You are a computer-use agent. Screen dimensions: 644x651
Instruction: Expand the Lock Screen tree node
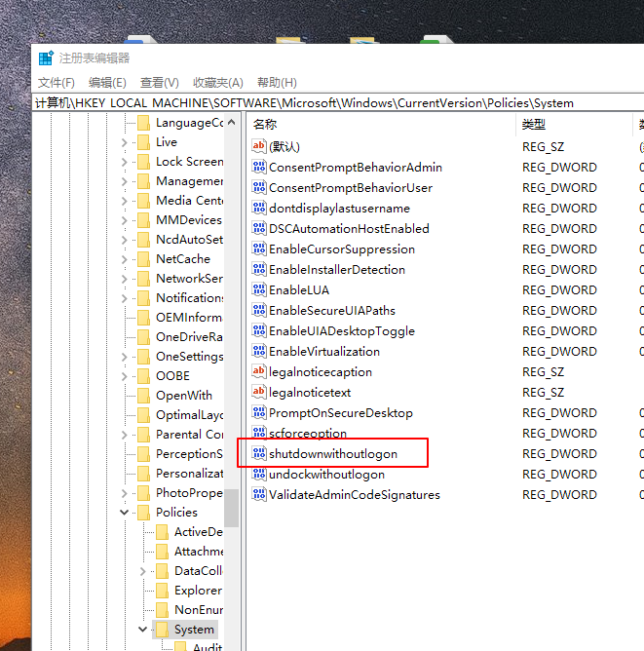coord(125,162)
